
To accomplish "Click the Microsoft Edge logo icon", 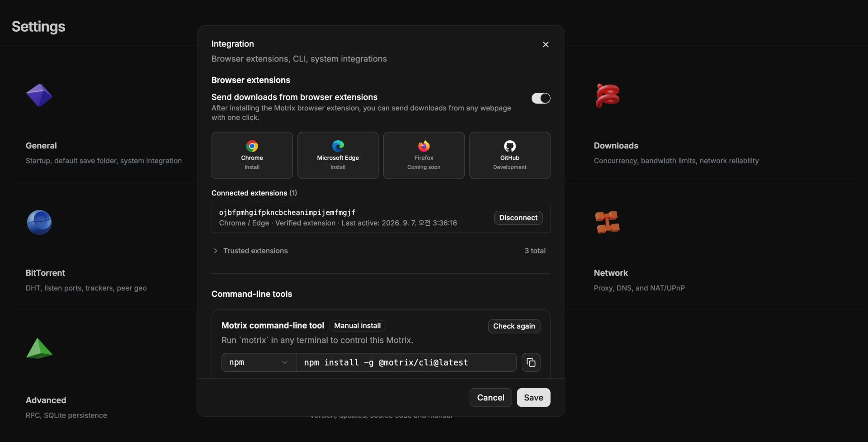I will coord(338,146).
